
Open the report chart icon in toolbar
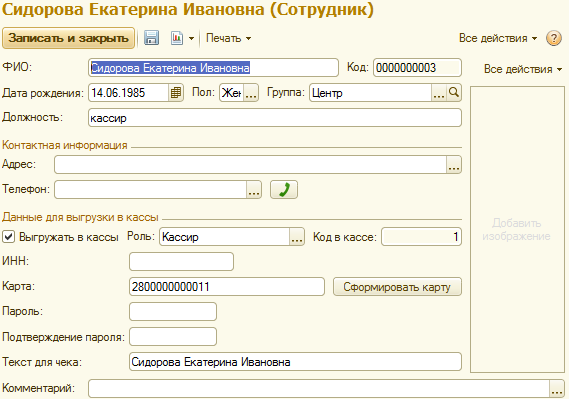(x=177, y=38)
